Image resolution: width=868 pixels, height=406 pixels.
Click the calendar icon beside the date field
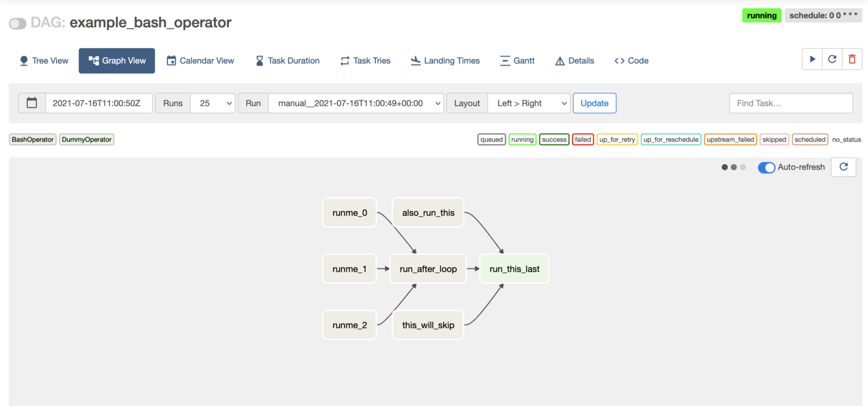click(32, 103)
